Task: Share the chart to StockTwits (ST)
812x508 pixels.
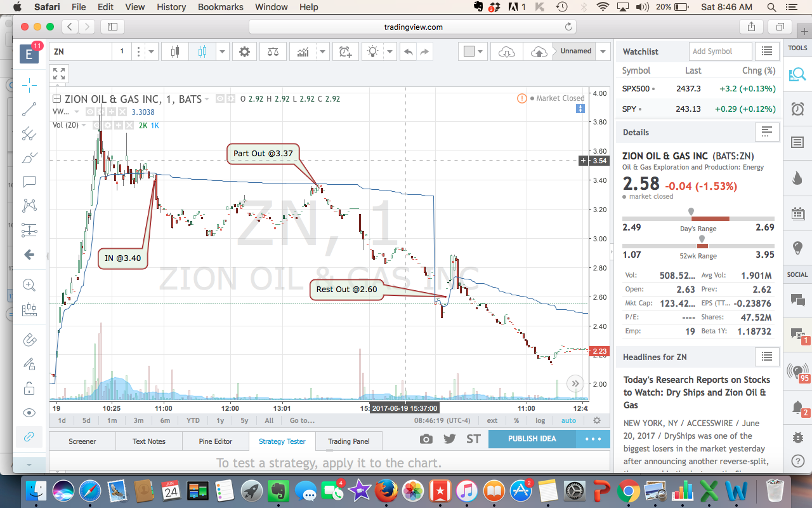Action: pyautogui.click(x=473, y=439)
